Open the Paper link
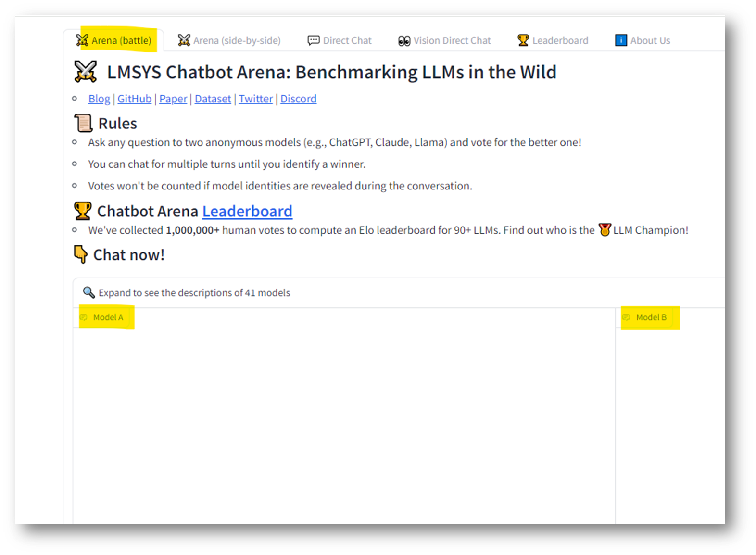Image resolution: width=756 pixels, height=555 pixels. tap(173, 99)
